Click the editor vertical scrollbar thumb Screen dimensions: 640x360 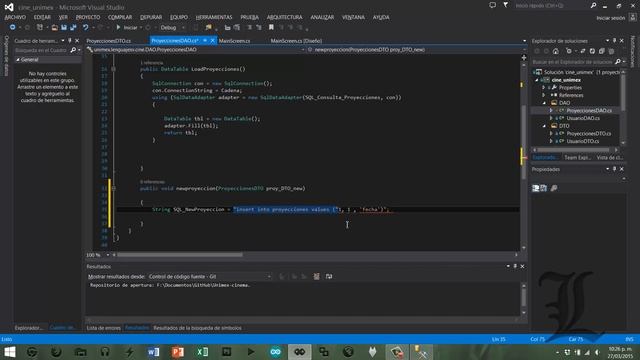(x=524, y=142)
